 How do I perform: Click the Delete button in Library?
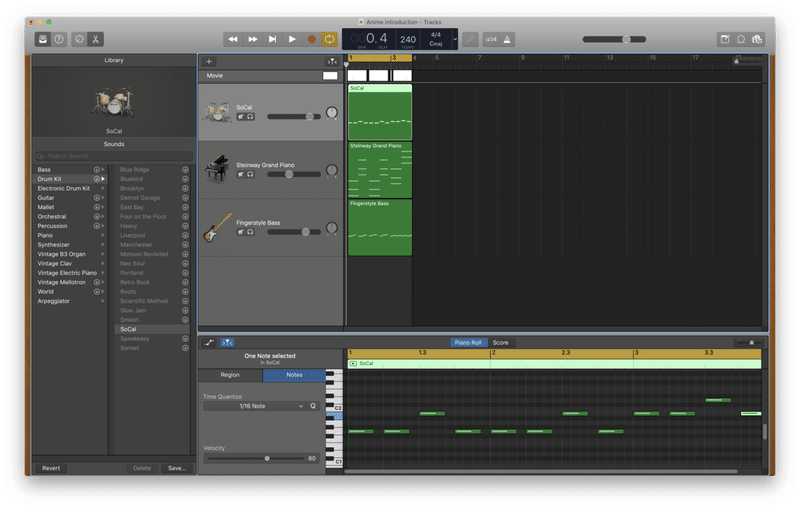(142, 468)
